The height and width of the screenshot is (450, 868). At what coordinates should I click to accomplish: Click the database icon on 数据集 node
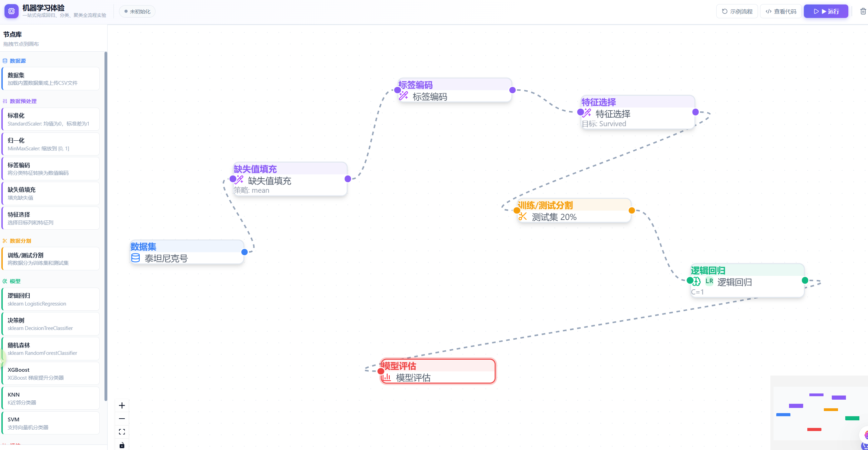136,258
